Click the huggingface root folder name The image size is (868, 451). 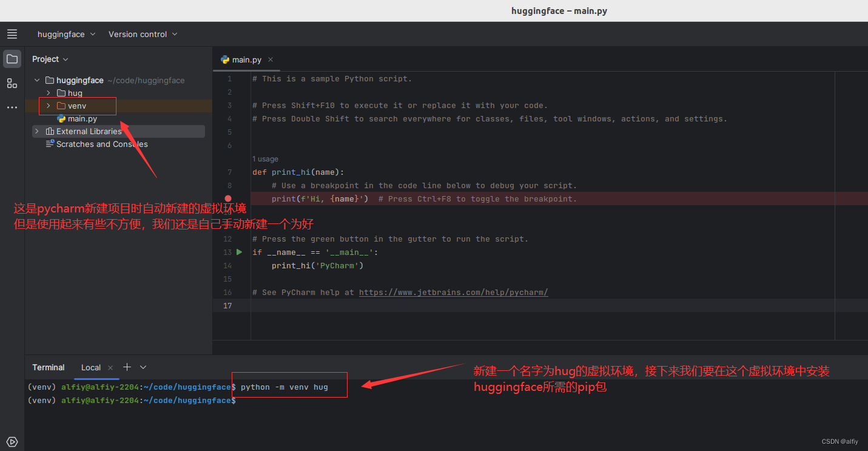pos(79,80)
